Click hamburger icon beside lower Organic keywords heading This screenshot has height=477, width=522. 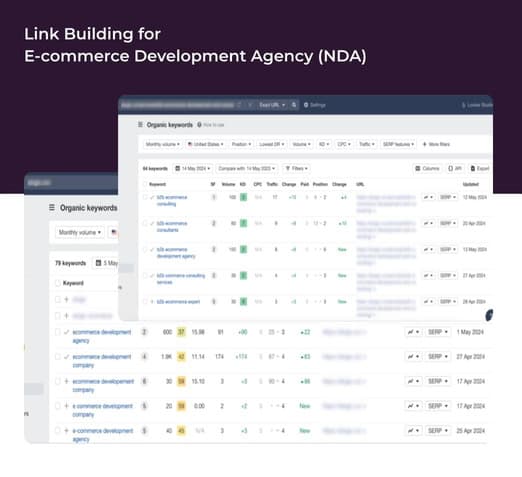pos(52,208)
